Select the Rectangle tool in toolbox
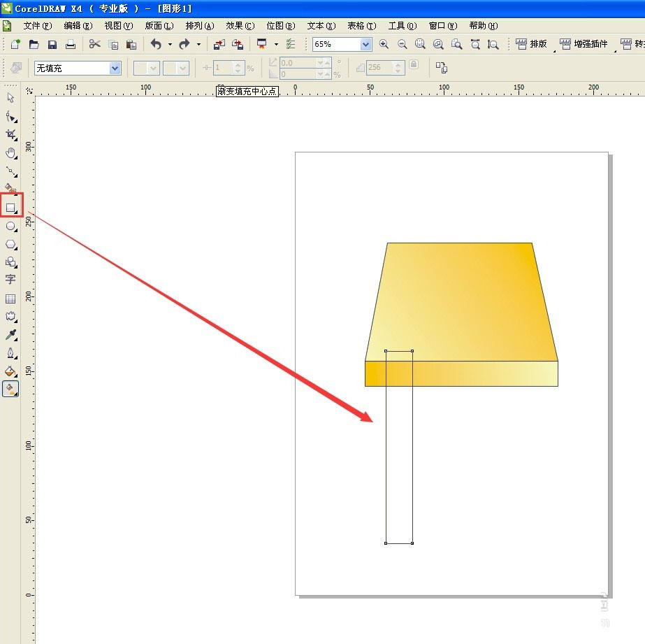This screenshot has height=644, width=645. (x=10, y=208)
